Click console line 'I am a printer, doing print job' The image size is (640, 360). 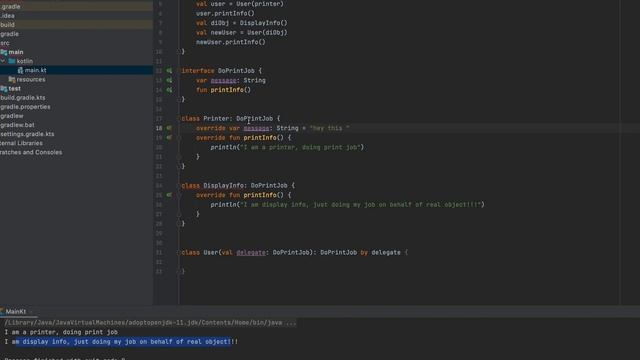(61, 332)
